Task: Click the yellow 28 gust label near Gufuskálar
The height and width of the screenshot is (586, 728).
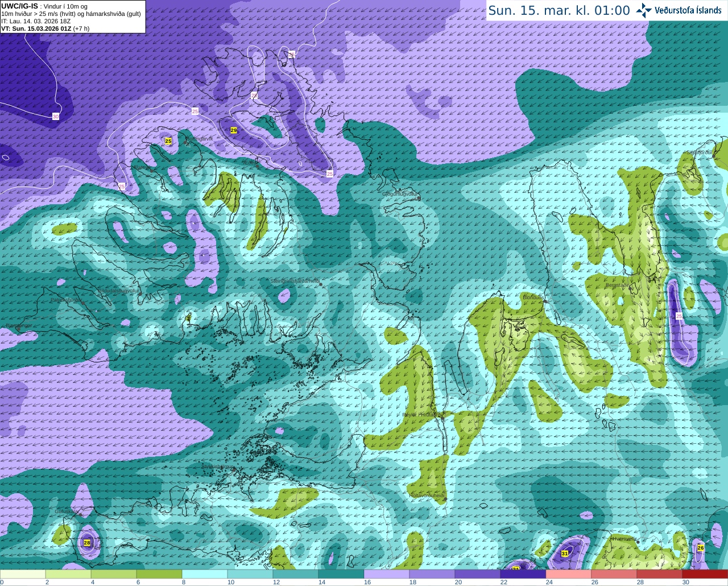Action: coord(87,543)
